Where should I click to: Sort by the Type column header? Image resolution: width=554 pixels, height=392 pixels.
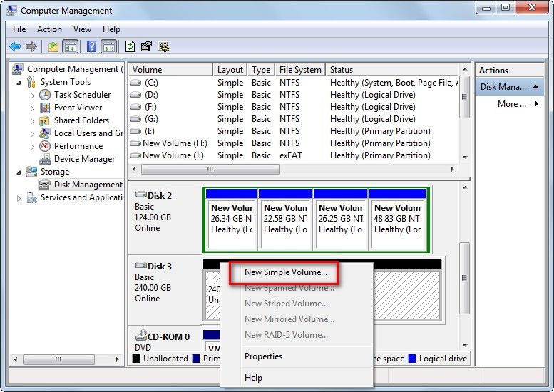261,70
